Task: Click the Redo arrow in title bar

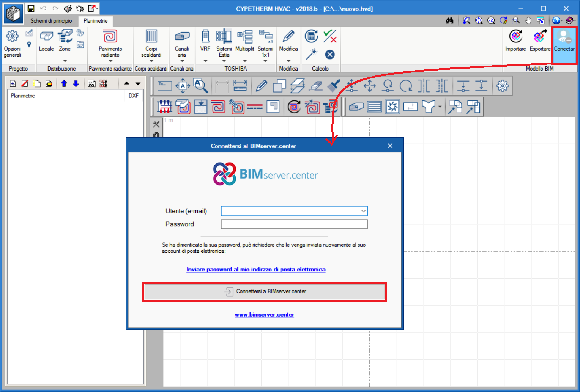Action: coord(56,8)
